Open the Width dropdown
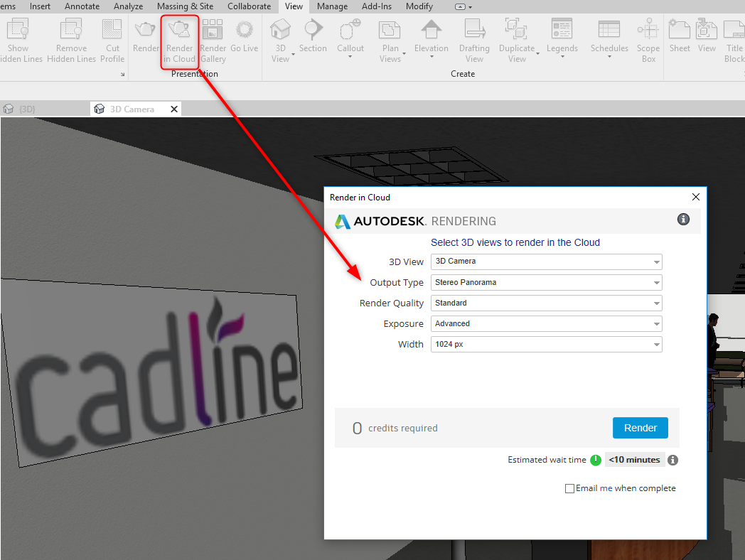Image resolution: width=745 pixels, height=560 pixels. point(547,345)
